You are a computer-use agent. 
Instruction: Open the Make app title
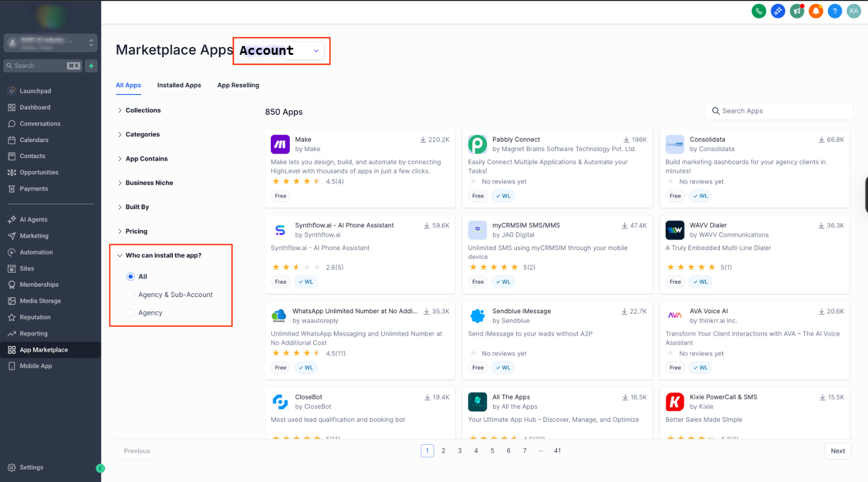[303, 140]
